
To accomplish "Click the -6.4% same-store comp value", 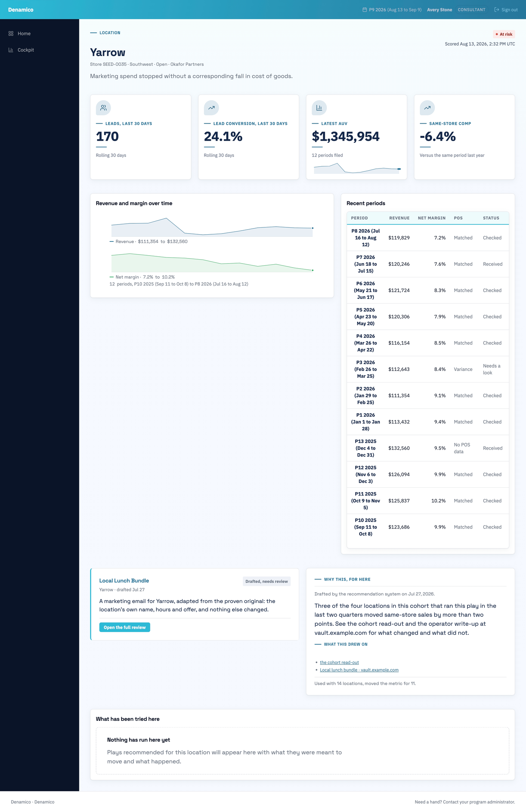I will pos(437,137).
